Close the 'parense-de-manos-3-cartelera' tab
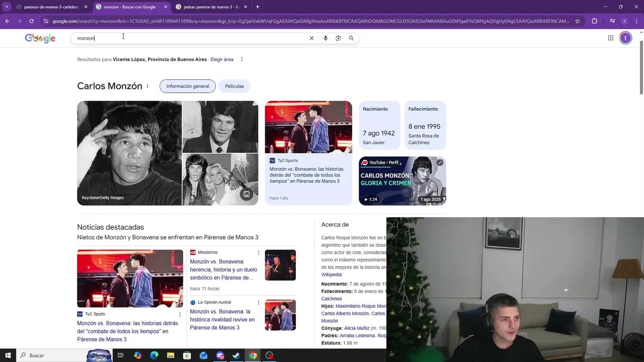 86,7
